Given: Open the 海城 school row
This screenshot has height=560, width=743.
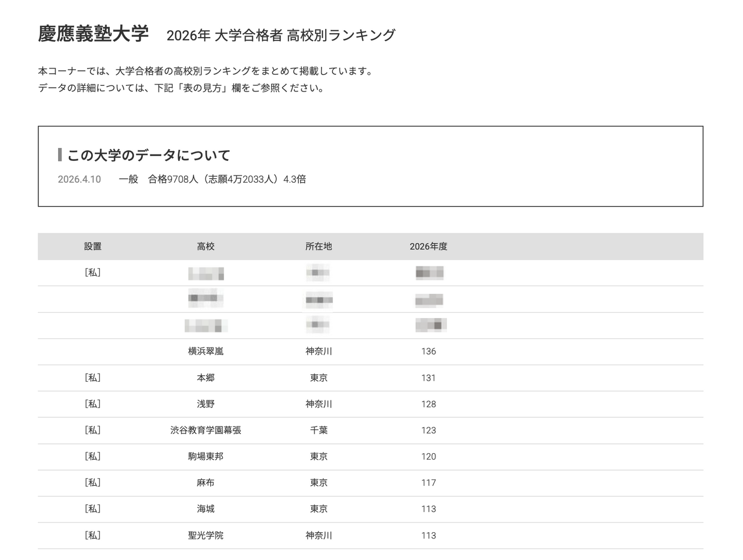Looking at the screenshot, I should (205, 509).
